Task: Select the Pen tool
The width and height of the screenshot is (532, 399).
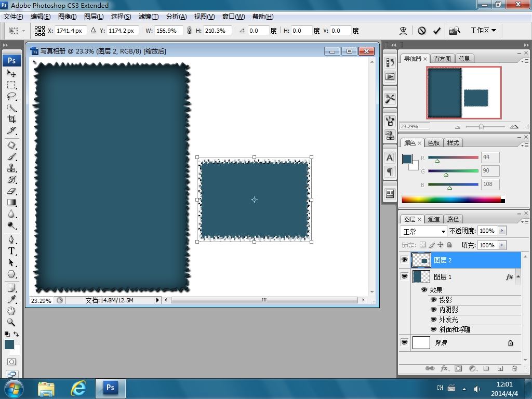Action: click(11, 239)
